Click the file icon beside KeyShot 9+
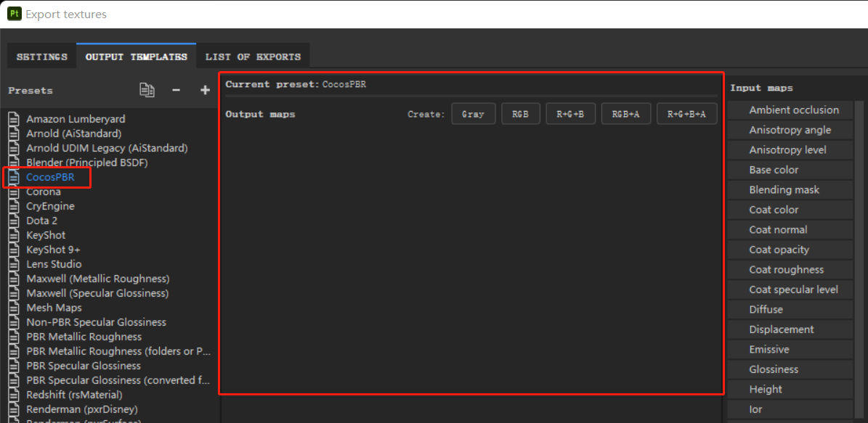This screenshot has height=423, width=868. 14,250
